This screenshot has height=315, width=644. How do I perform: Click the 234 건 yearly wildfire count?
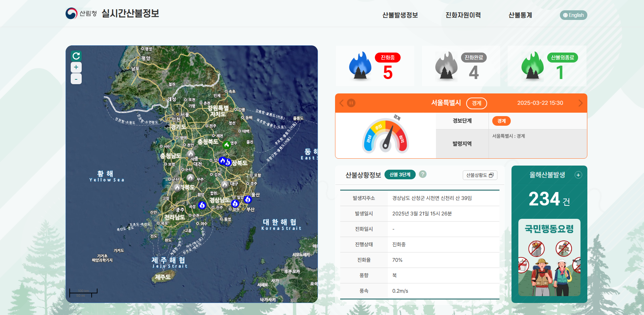(549, 199)
